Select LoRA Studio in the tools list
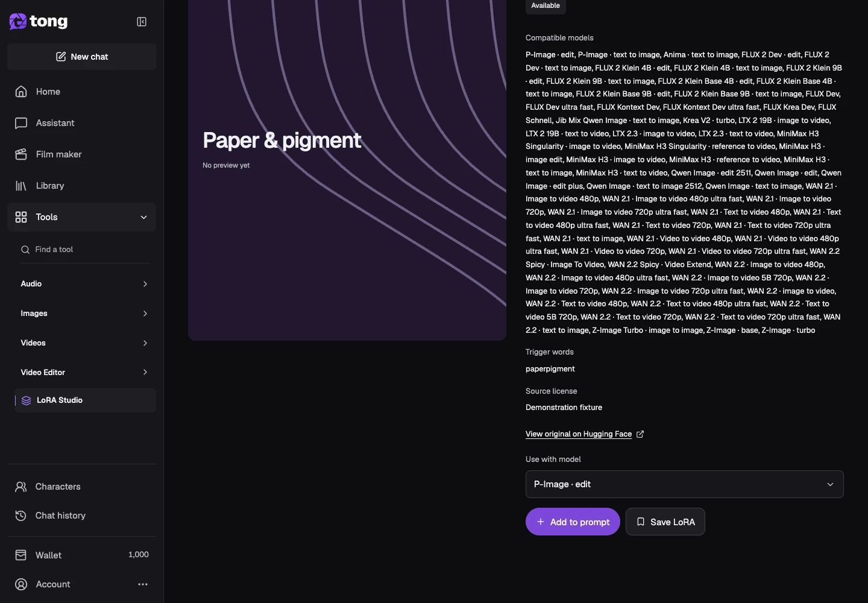 (86, 400)
